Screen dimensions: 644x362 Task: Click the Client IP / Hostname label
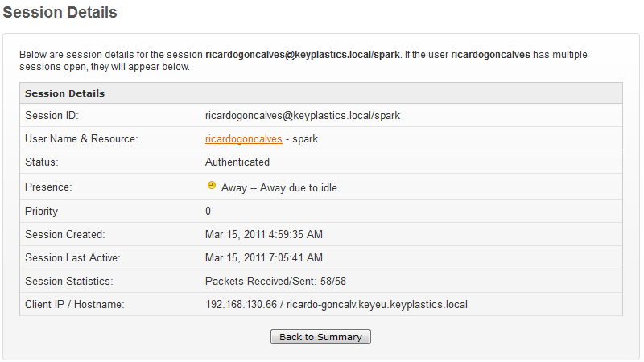point(75,305)
